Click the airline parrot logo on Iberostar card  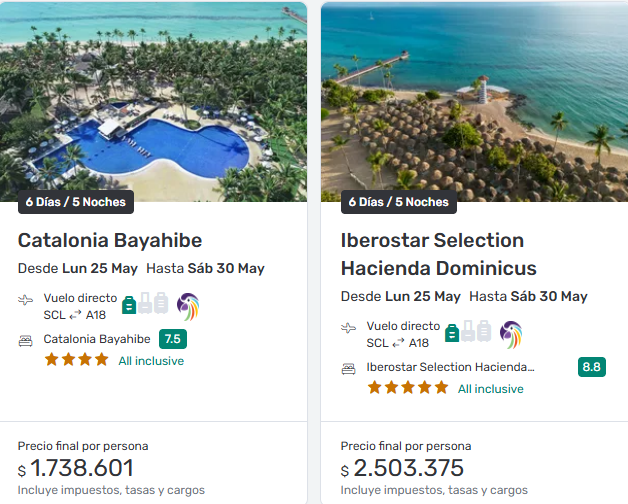click(511, 334)
